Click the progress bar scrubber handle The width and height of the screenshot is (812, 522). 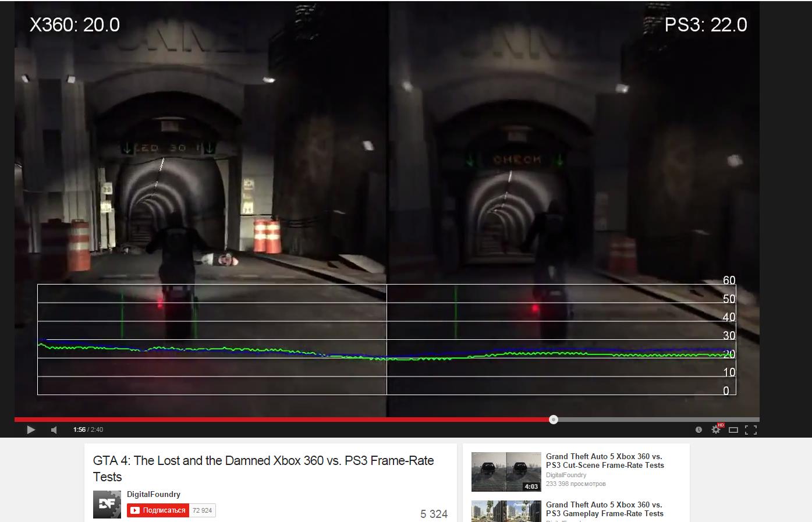[x=554, y=419]
